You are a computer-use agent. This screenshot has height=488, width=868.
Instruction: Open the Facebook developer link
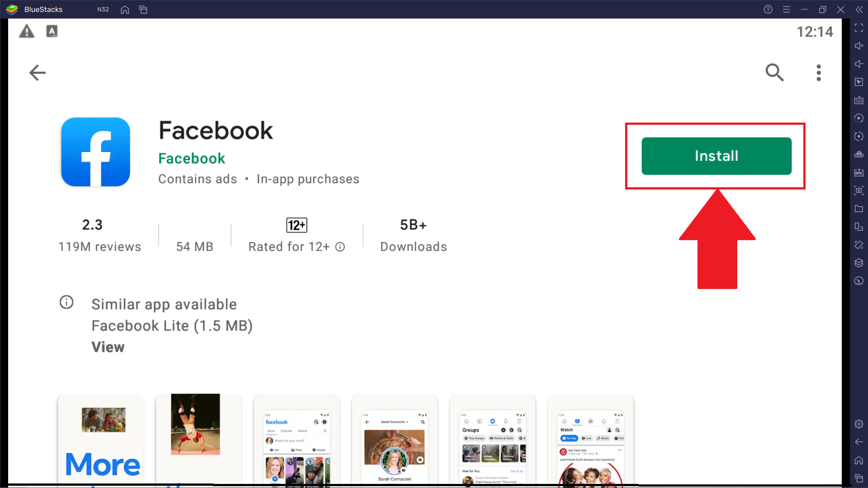[x=192, y=158]
